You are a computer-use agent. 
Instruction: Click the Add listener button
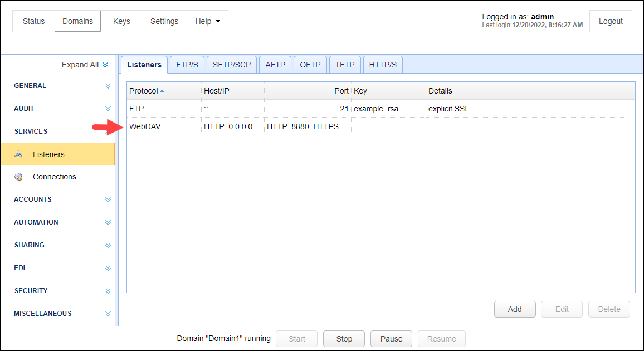pyautogui.click(x=515, y=309)
